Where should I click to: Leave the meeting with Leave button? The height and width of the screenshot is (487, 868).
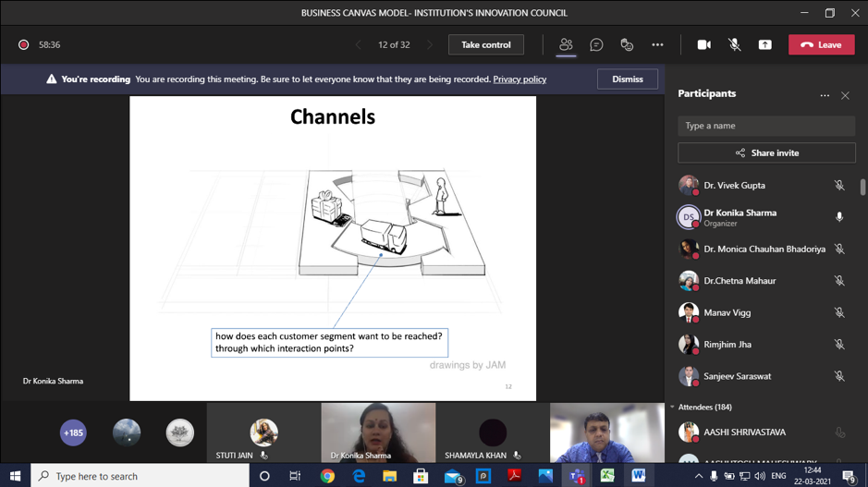coord(822,45)
